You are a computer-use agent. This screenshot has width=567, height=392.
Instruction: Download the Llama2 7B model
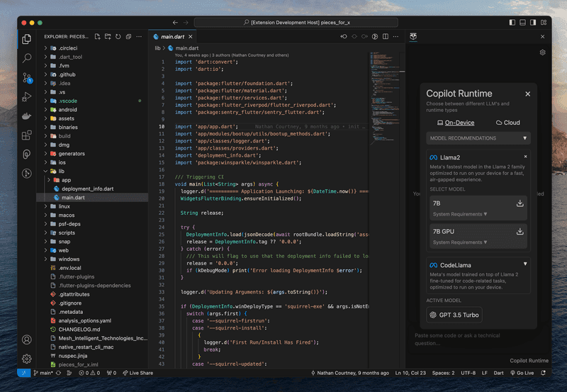[x=520, y=203]
